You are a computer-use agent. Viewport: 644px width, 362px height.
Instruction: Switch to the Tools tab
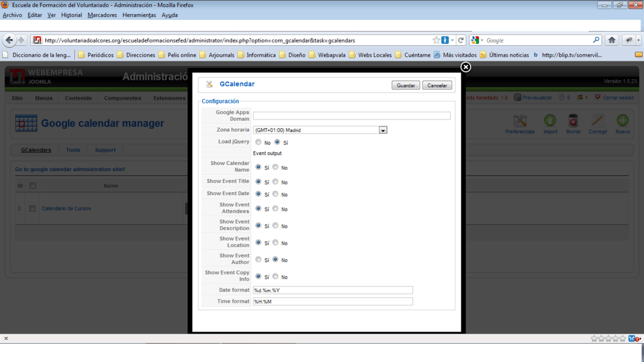[x=73, y=150]
